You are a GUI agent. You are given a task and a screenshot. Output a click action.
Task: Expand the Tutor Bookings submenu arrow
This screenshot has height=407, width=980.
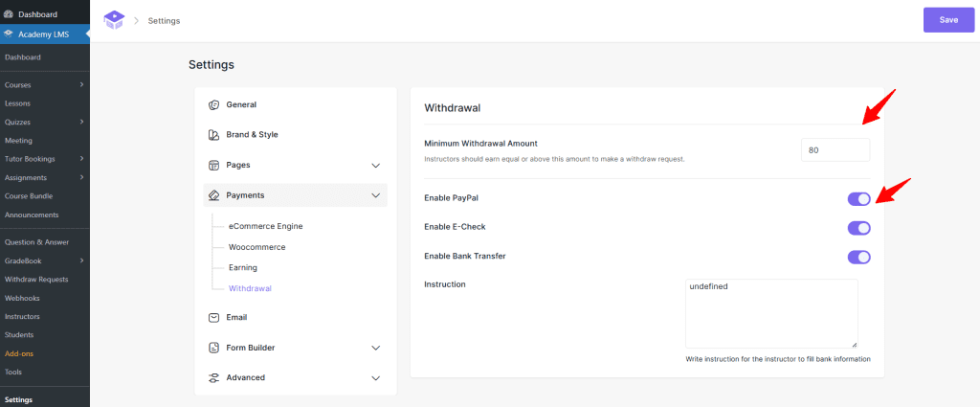coord(82,159)
